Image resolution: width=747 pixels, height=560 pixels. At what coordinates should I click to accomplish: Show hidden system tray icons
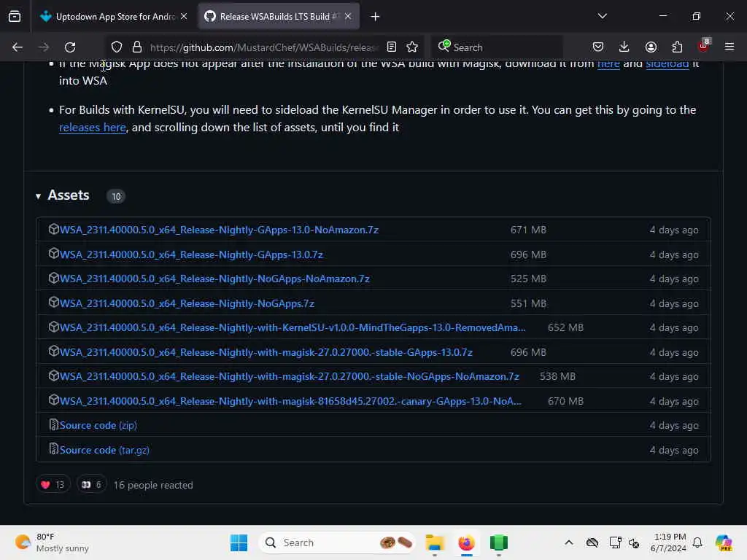(x=569, y=542)
